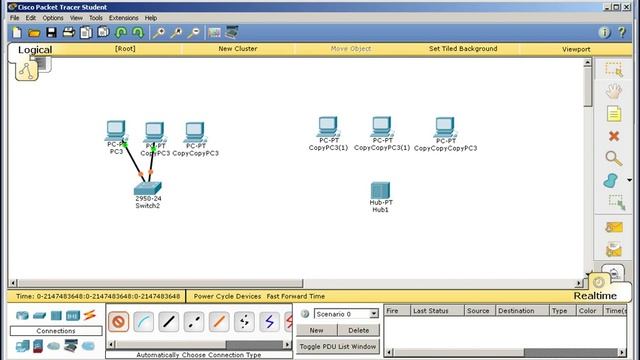Screen dimensions: 640x360
Task: Choose the red X Delete tool
Action: pos(614,136)
